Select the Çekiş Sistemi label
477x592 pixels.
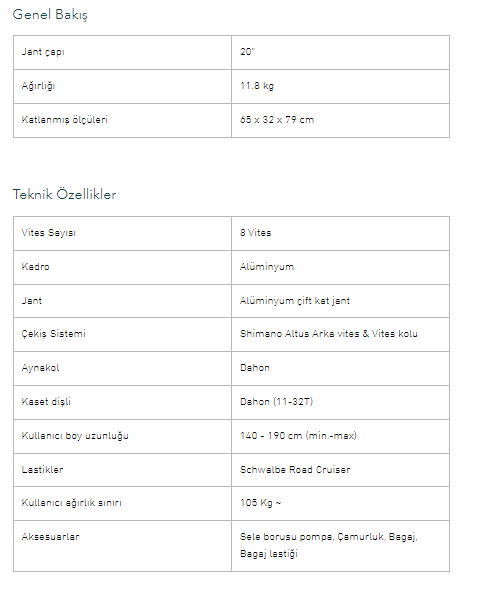click(53, 334)
